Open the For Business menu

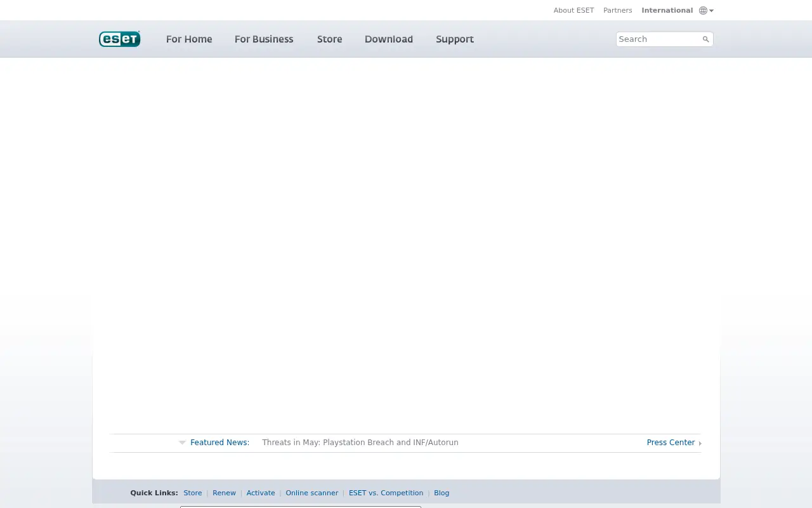[264, 39]
